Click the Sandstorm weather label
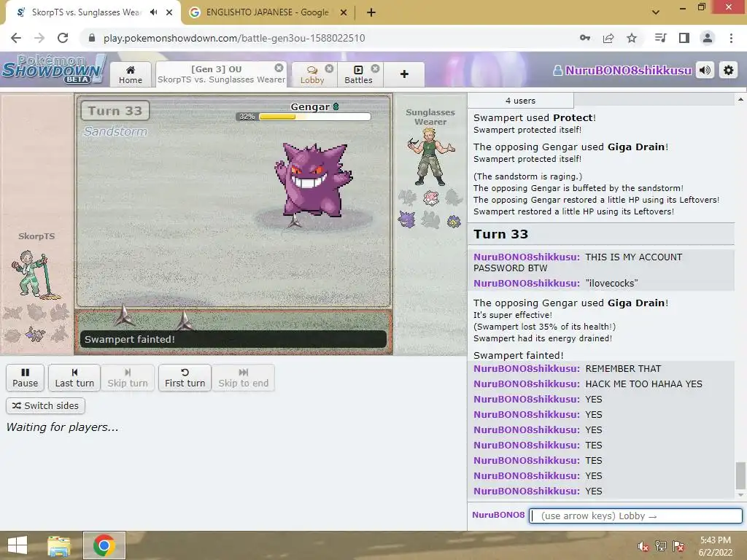747x560 pixels. [115, 131]
